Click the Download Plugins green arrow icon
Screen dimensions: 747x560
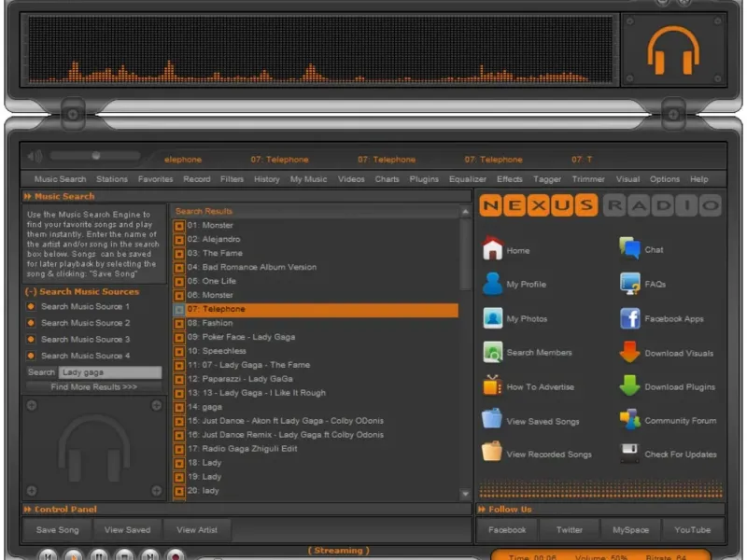pos(629,385)
